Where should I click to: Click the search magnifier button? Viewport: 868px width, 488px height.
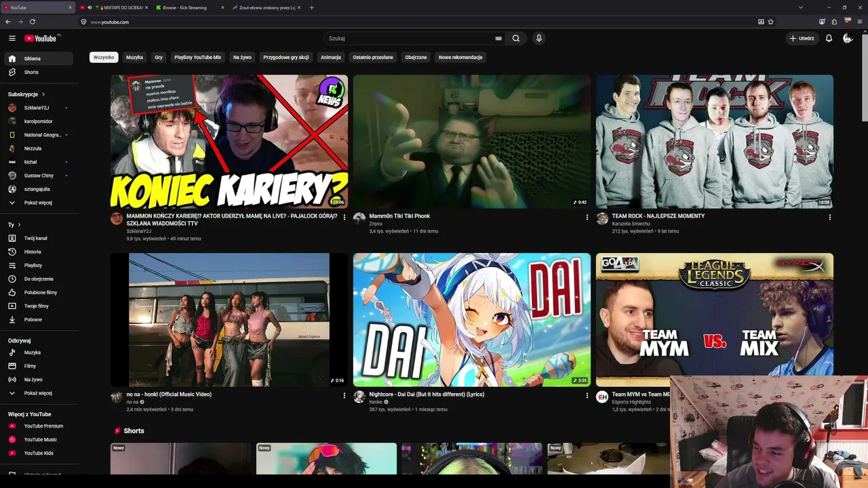(x=516, y=39)
